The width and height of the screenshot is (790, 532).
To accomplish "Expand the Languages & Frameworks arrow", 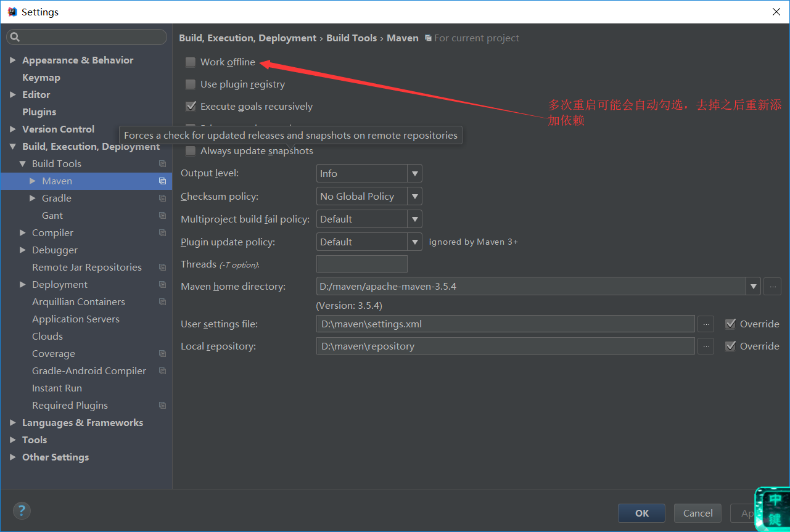I will 13,423.
